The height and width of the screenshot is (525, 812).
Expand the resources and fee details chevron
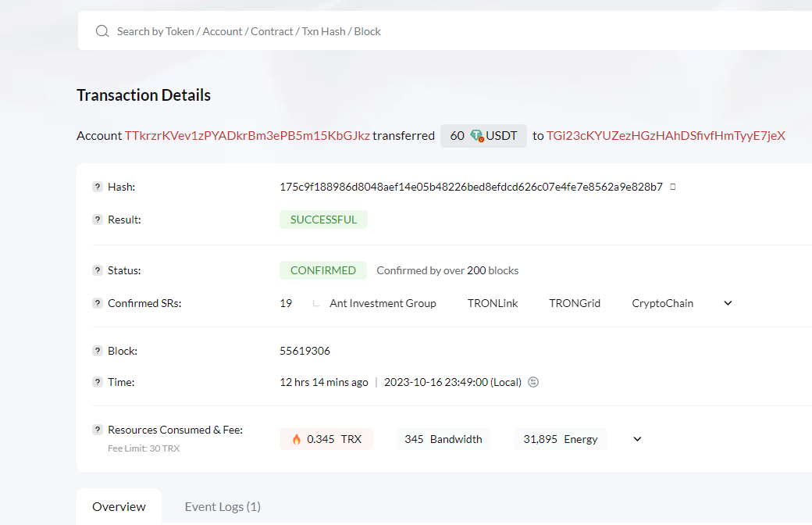pyautogui.click(x=637, y=439)
